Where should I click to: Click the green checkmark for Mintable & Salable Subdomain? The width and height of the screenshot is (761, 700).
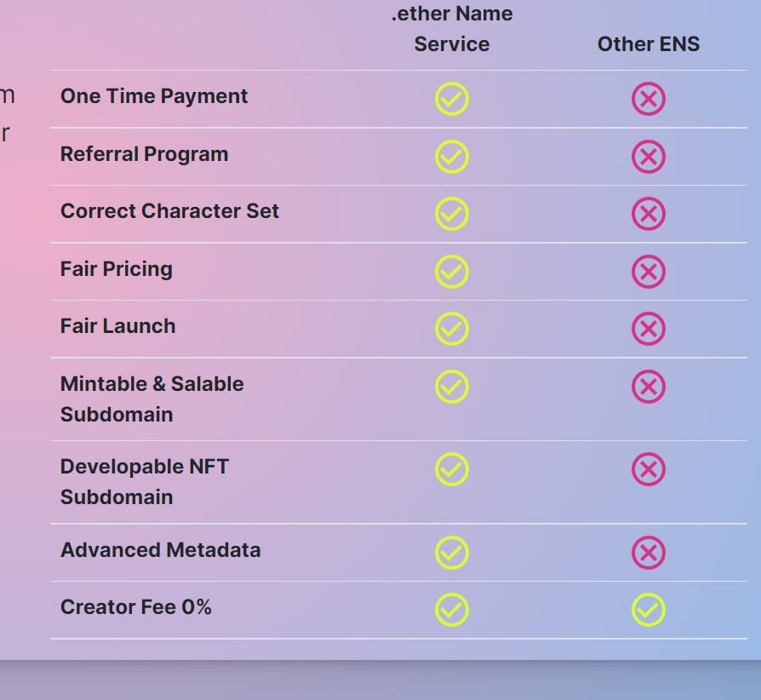(x=452, y=387)
